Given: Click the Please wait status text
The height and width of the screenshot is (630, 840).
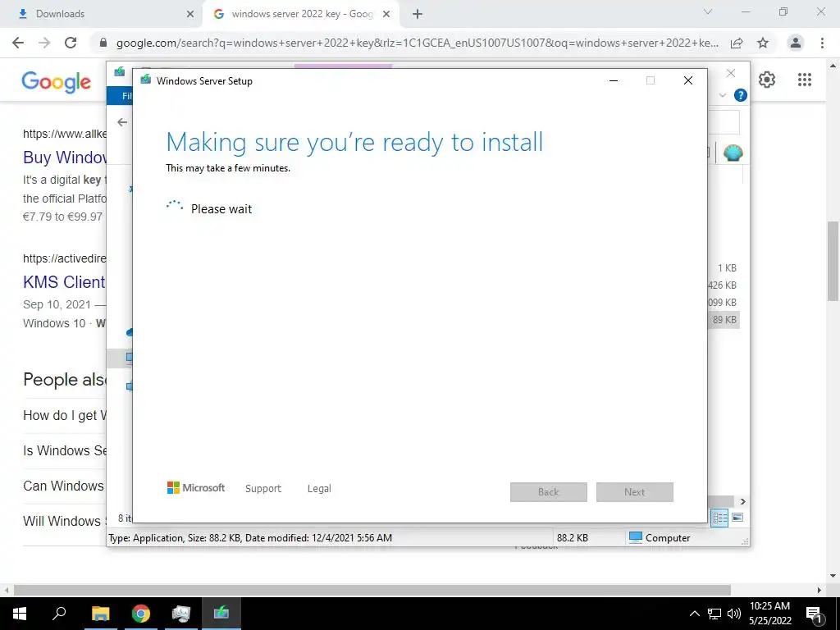Looking at the screenshot, I should tap(221, 209).
